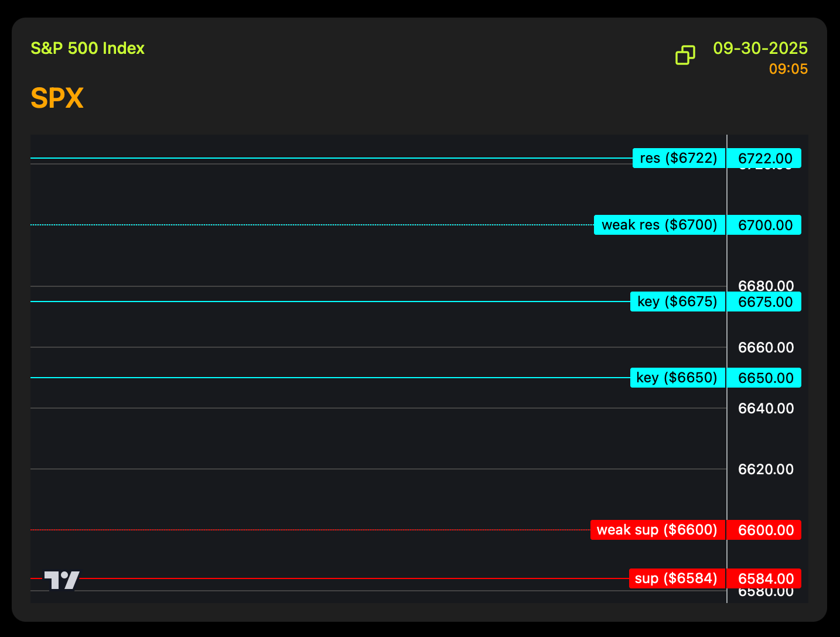Select the key ($6675) level label
The width and height of the screenshot is (840, 637).
[677, 302]
